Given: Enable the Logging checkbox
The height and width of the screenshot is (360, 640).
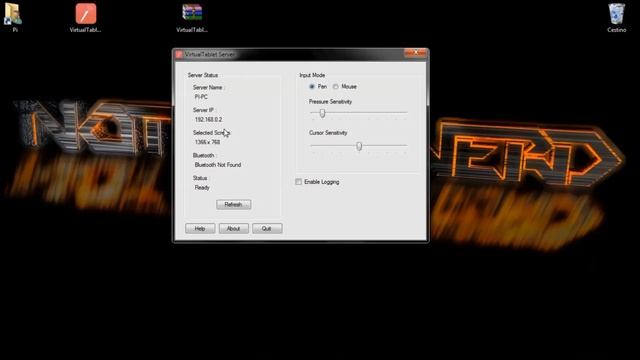Looking at the screenshot, I should (x=299, y=182).
